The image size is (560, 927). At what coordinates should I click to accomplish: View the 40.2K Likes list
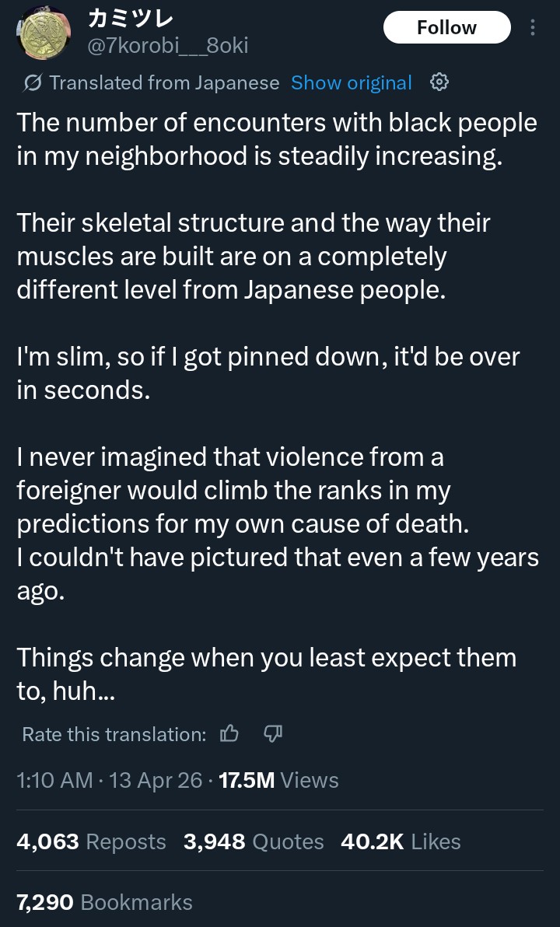(x=401, y=841)
